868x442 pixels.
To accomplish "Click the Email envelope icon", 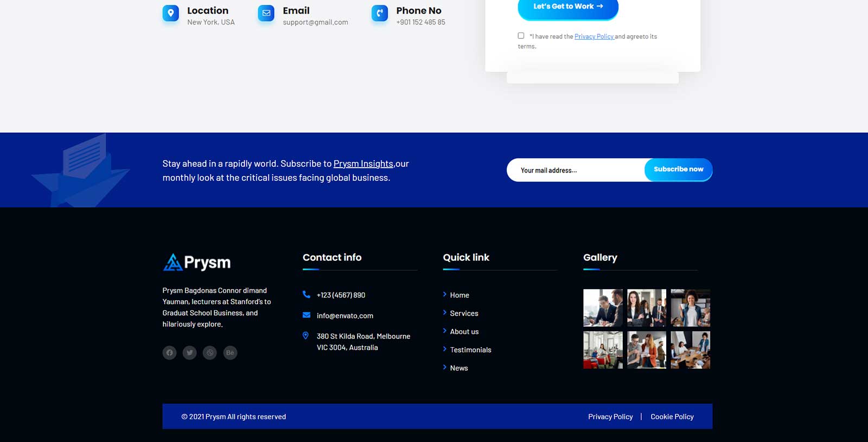I will pyautogui.click(x=266, y=13).
